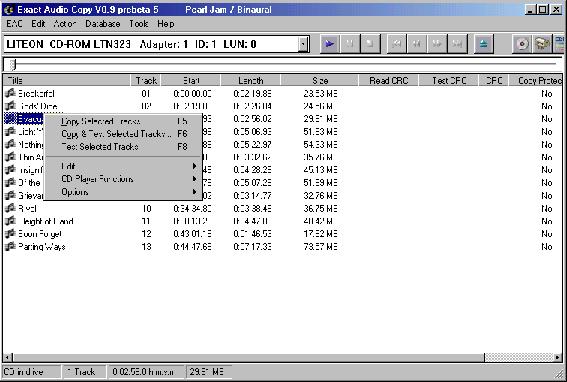Screen dimensions: 567x382
Task: Select the Breakerfall track title
Action: point(36,93)
